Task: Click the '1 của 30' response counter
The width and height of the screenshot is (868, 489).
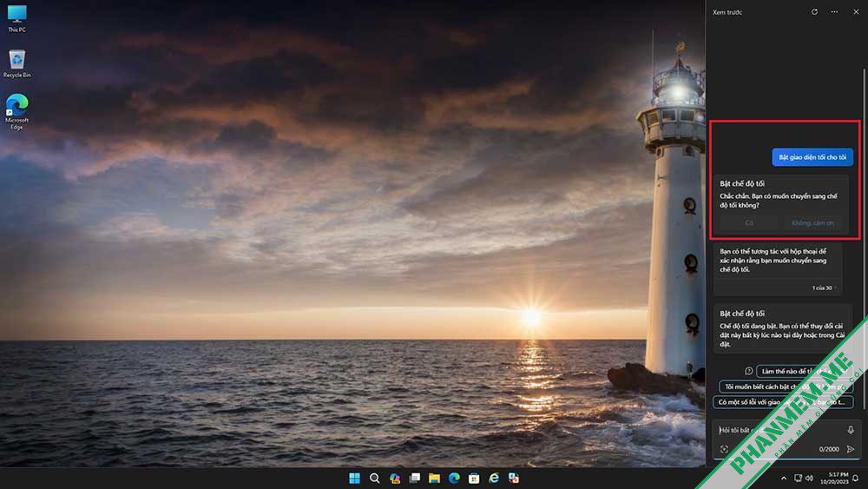Action: tap(822, 288)
